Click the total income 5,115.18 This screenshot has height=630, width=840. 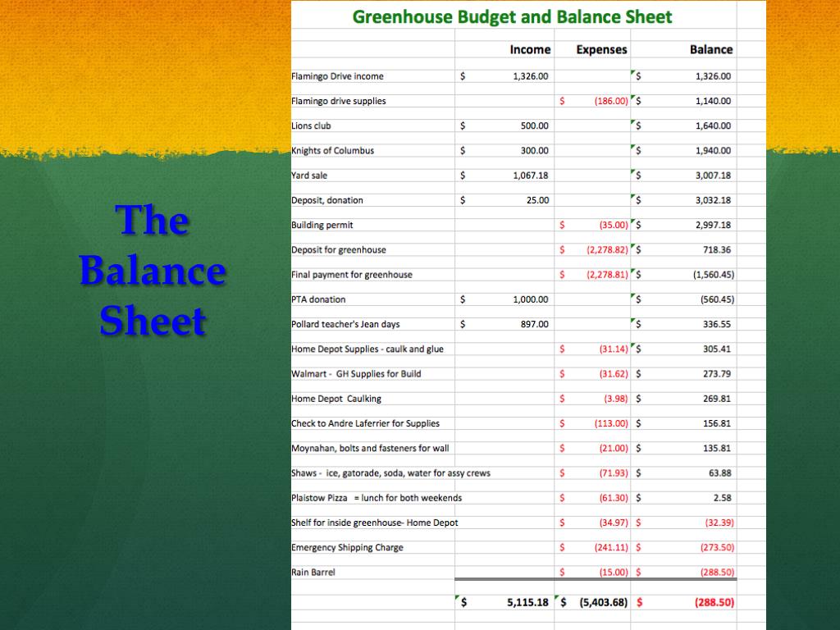click(527, 603)
